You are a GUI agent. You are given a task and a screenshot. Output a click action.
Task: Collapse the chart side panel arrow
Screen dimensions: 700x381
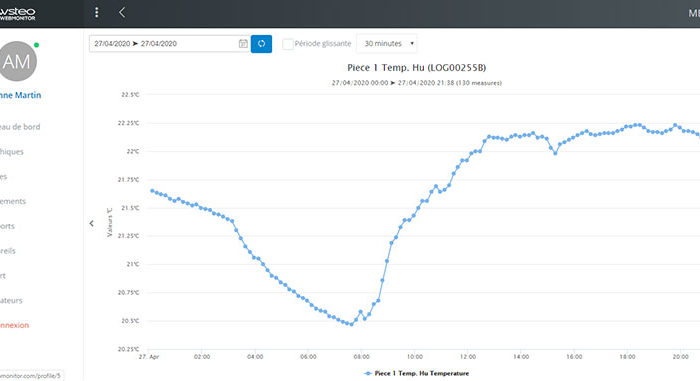(92, 223)
